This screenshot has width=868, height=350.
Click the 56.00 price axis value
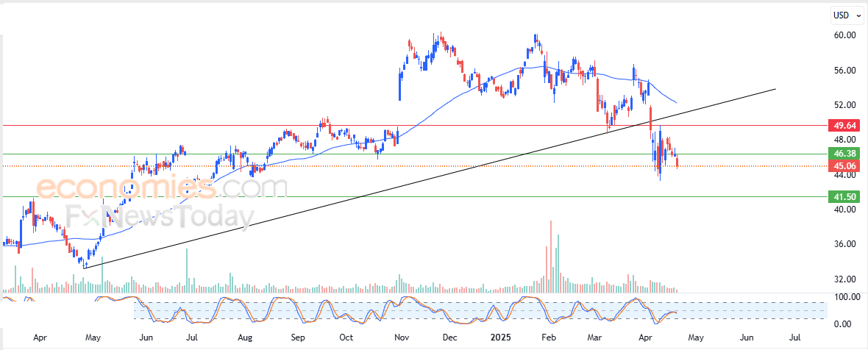click(844, 71)
